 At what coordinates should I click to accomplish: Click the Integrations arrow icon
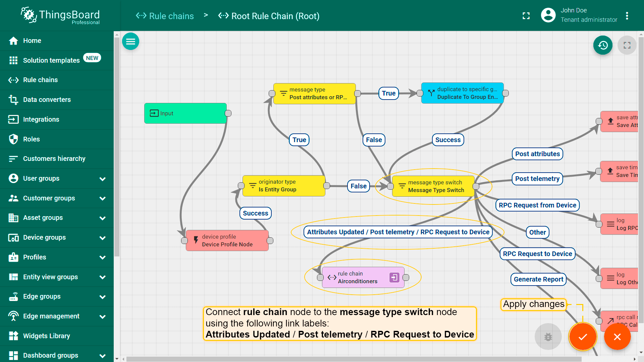[x=13, y=119]
